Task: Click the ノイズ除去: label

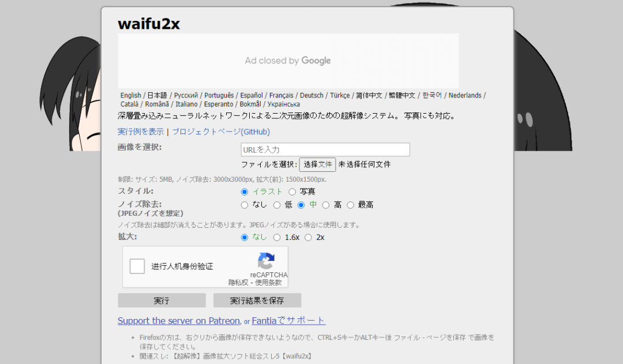Action: point(140,204)
